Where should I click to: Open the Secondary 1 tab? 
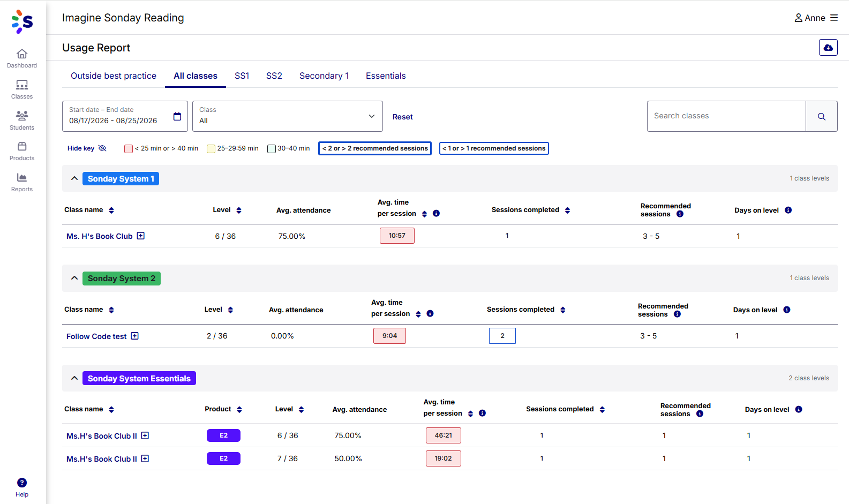(324, 76)
